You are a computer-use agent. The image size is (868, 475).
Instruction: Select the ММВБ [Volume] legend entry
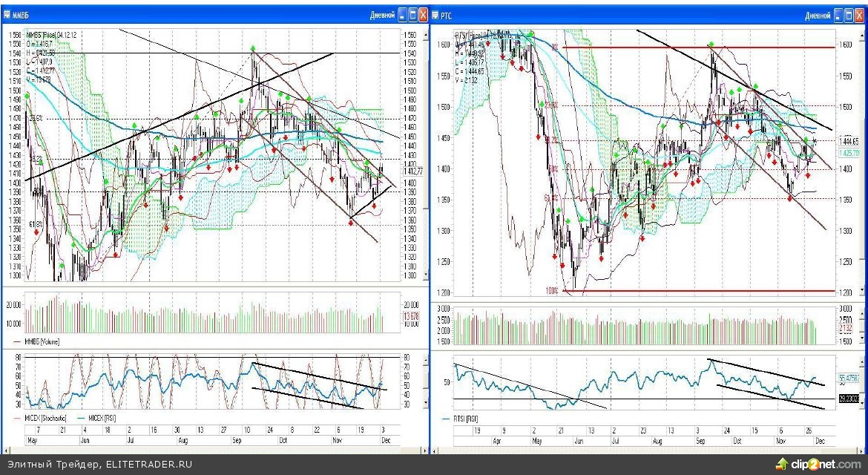point(42,341)
